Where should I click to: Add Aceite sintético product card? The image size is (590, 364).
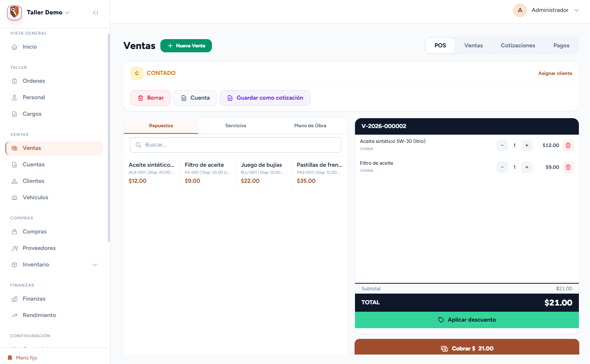(x=151, y=173)
